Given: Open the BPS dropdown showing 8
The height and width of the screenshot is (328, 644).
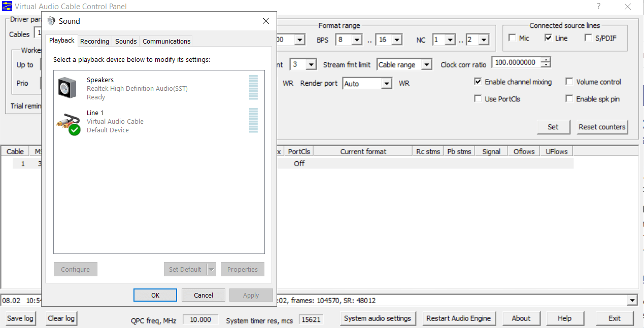Looking at the screenshot, I should click(357, 39).
